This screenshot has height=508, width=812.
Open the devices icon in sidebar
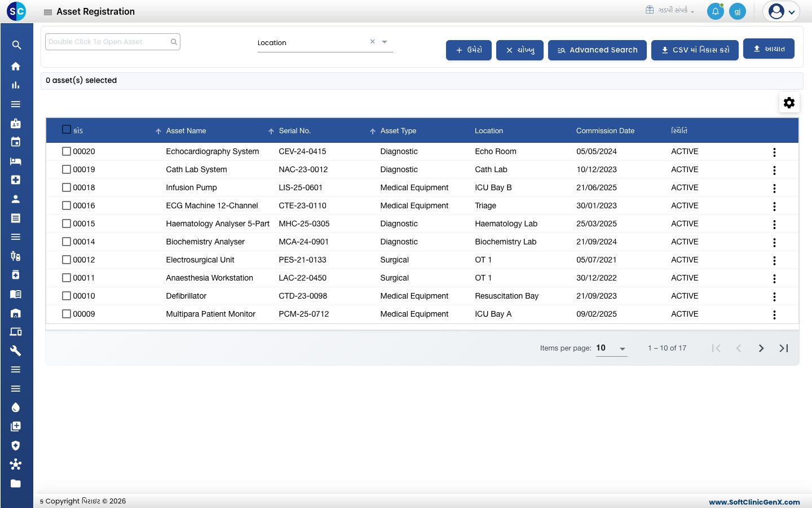(16, 332)
